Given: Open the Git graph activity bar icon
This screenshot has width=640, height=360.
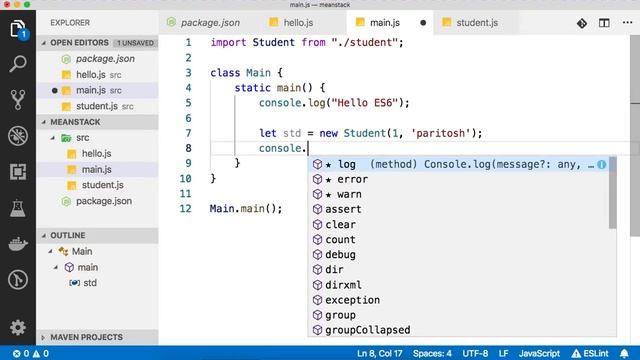Looking at the screenshot, I should click(18, 280).
